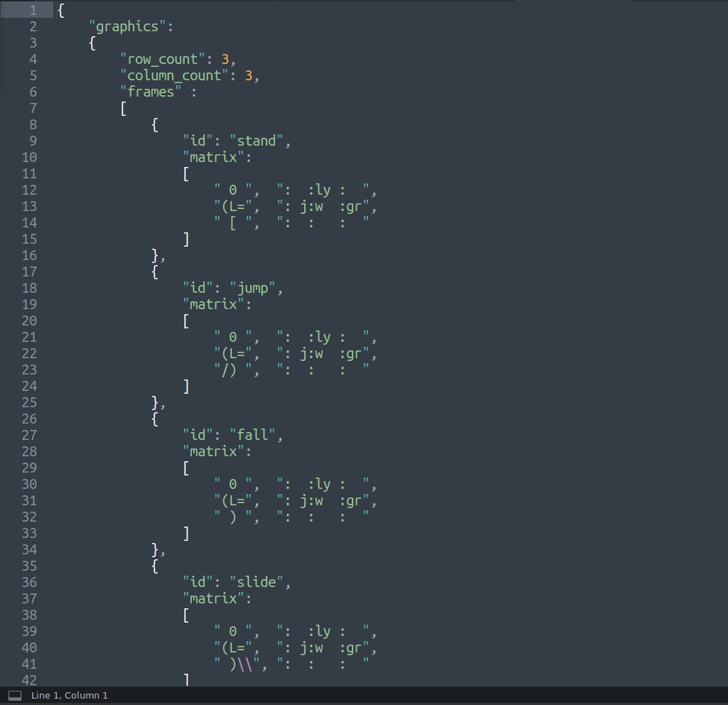Click the "matrix" key on line 28
The width and height of the screenshot is (728, 705).
pyautogui.click(x=213, y=451)
